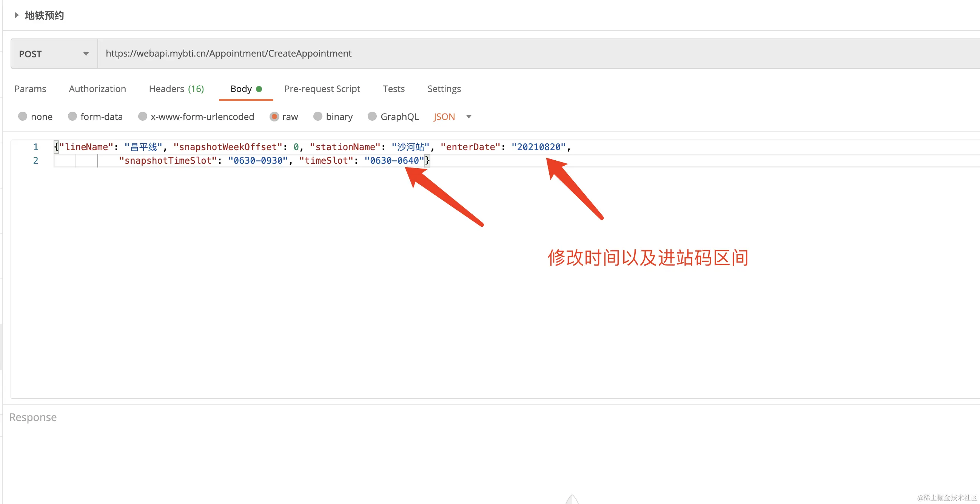Screen dimensions: 980x504
Task: Select the Body tab
Action: coord(241,89)
